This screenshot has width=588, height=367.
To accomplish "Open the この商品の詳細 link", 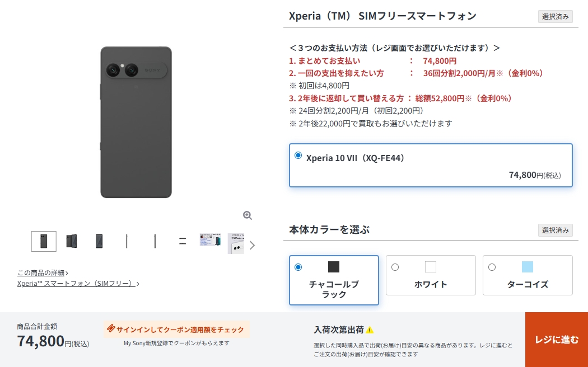I will point(43,272).
